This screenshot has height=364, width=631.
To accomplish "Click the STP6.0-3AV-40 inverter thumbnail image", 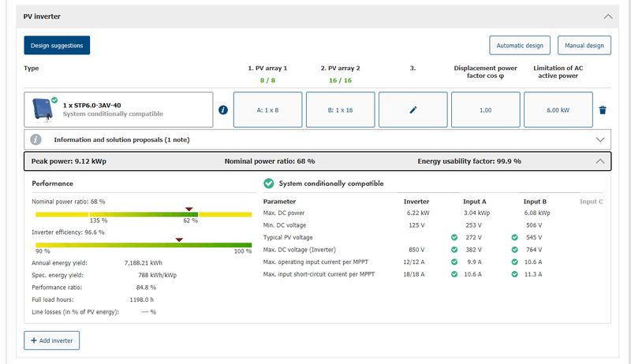I will point(43,110).
